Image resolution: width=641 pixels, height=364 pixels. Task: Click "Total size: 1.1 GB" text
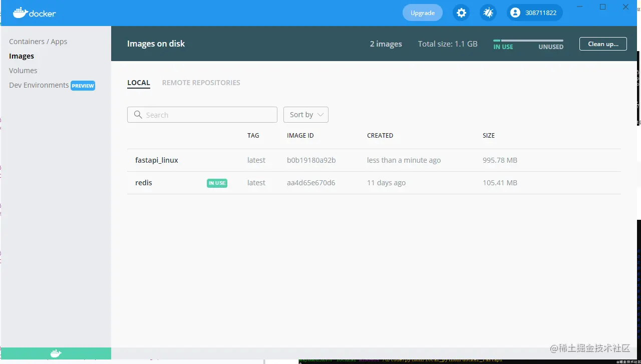coord(448,44)
